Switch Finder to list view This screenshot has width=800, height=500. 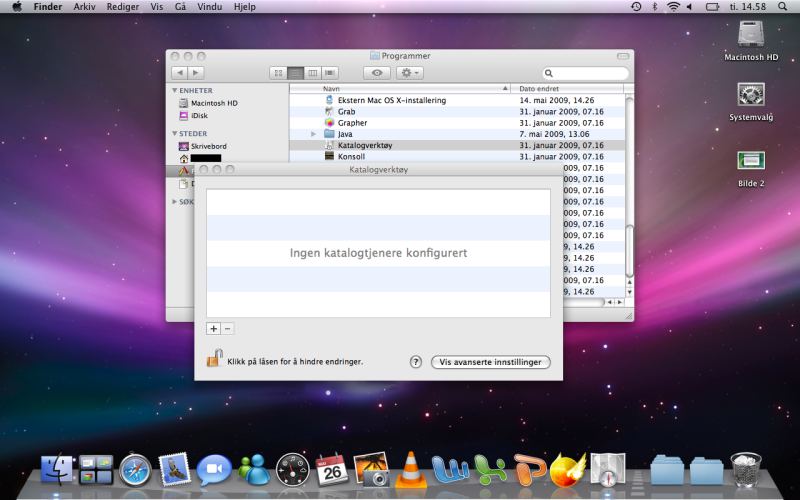[295, 73]
